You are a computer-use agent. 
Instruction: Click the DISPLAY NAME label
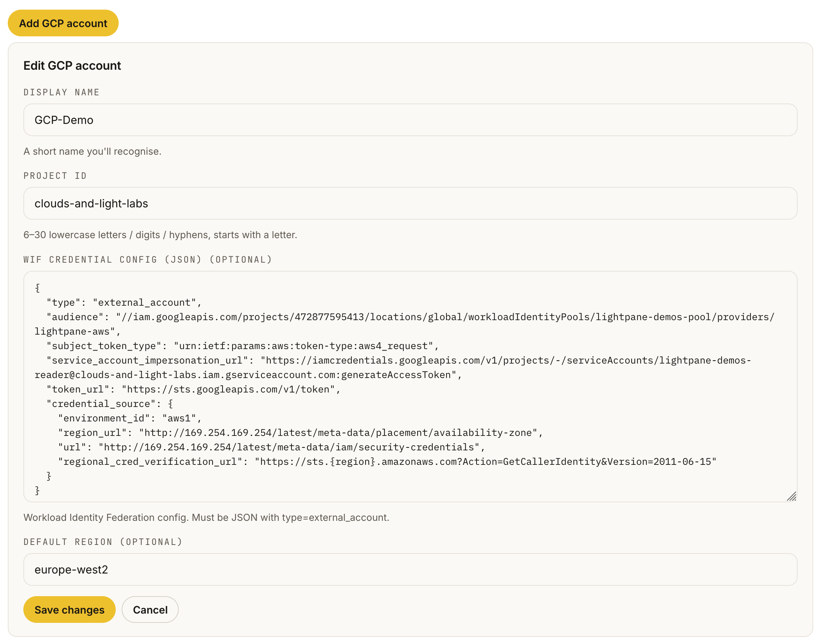62,92
